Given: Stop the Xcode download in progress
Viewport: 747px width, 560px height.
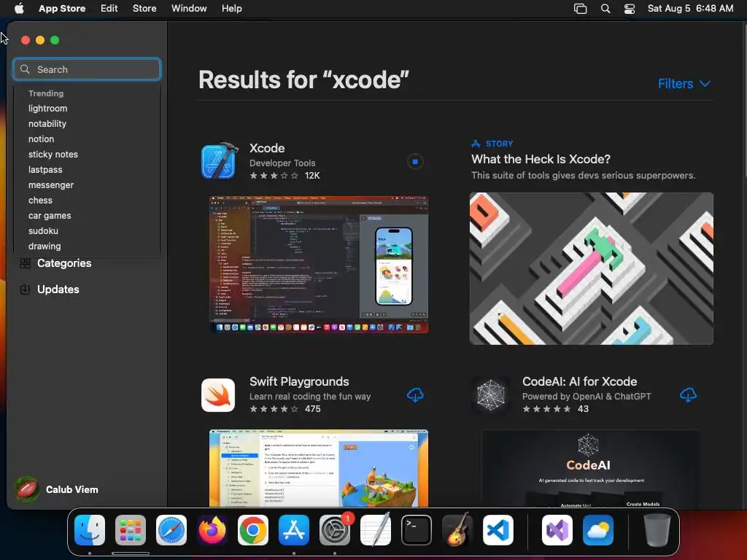Looking at the screenshot, I should click(x=415, y=162).
